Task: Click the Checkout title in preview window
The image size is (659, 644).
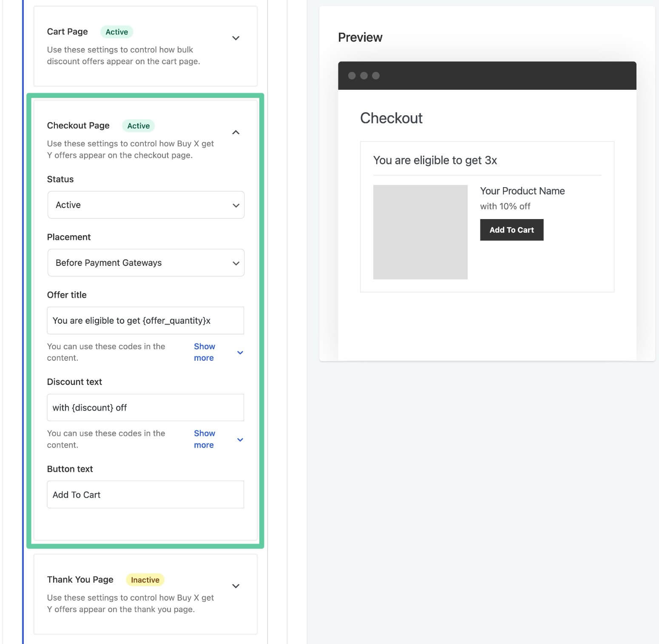Action: click(391, 118)
